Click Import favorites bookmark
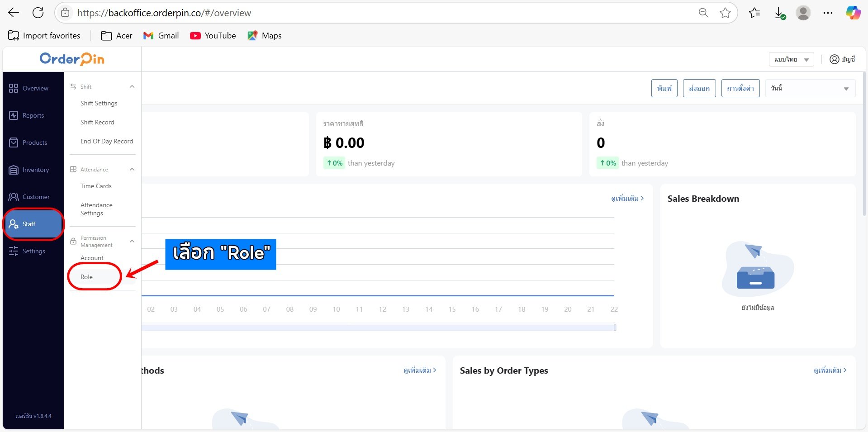Screen dimensions: 868x432 point(44,36)
